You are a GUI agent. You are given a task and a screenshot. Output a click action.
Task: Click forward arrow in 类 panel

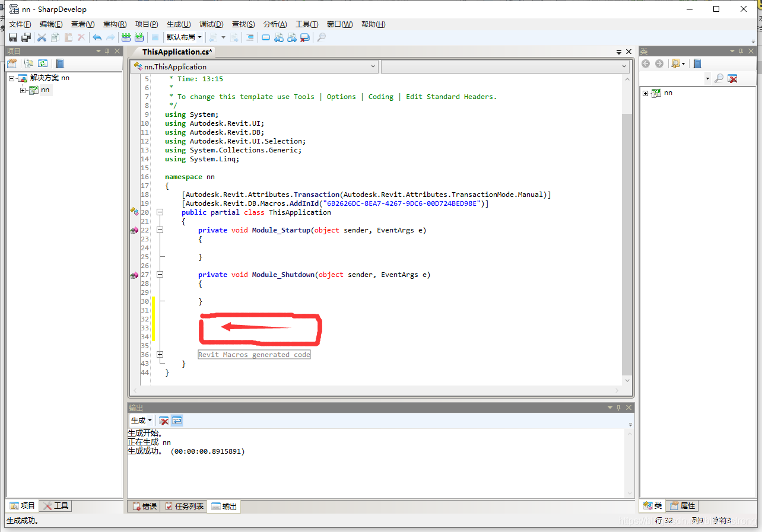point(659,63)
